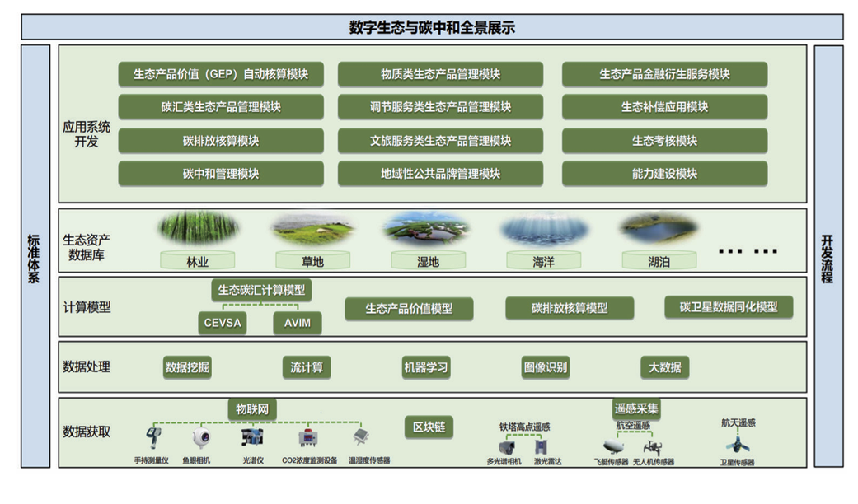Select the 生态补偿应用模块 button

point(664,107)
